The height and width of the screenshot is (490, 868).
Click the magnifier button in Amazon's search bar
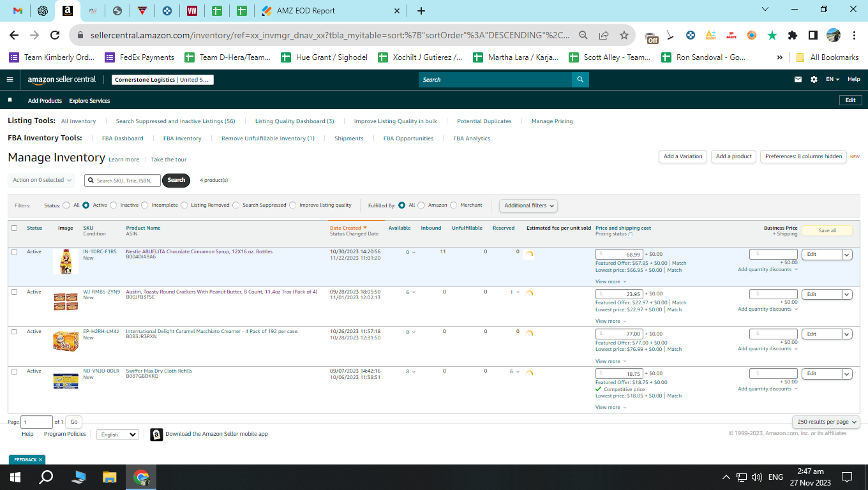point(580,80)
